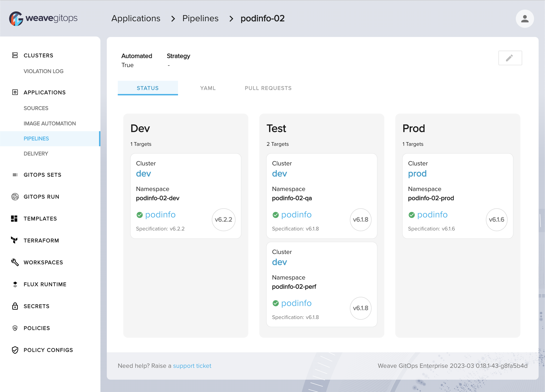
Task: Open podinfo app link in podinfo-02-prod
Action: tap(432, 215)
